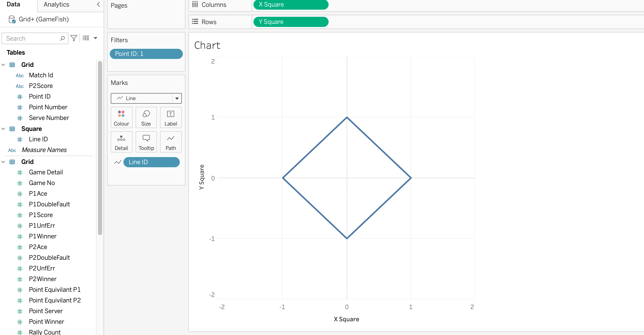This screenshot has width=644, height=335.
Task: Collapse the side pane with the arrow
Action: point(99,4)
